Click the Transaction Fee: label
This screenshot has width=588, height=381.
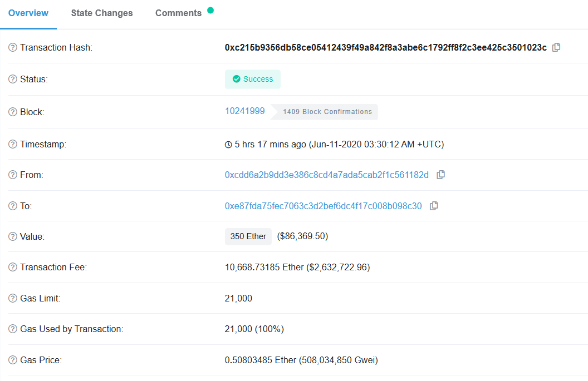53,267
